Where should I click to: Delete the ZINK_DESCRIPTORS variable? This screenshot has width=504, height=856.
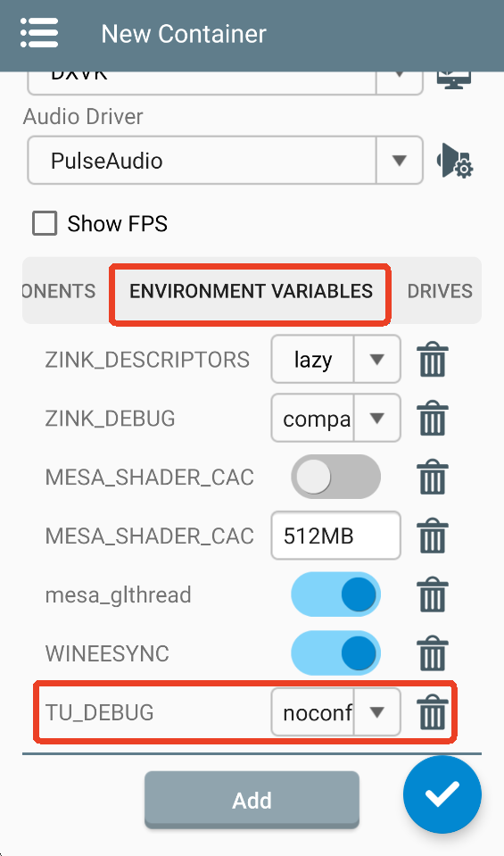[433, 359]
